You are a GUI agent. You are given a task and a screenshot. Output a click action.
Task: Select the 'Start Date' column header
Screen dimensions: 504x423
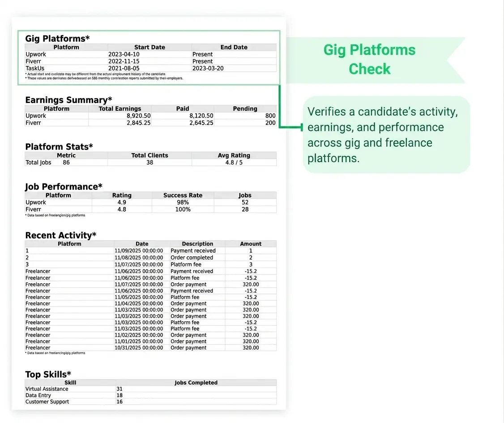point(149,47)
